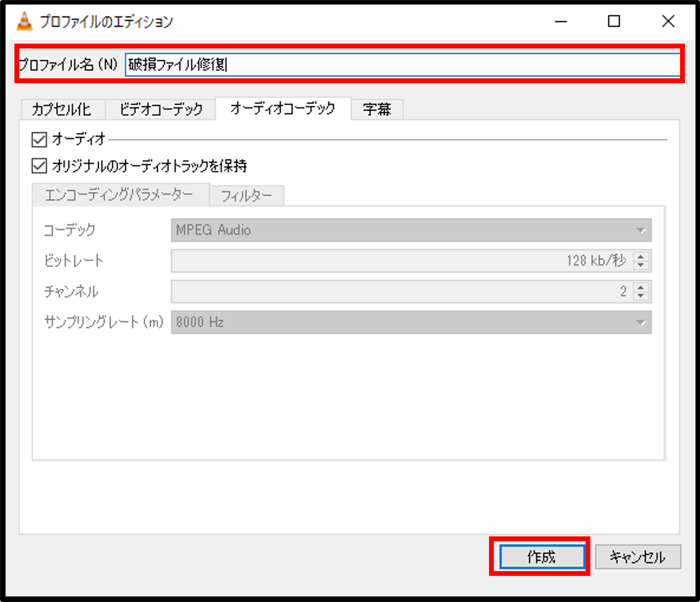Go to the 字幕 tab

(x=377, y=110)
